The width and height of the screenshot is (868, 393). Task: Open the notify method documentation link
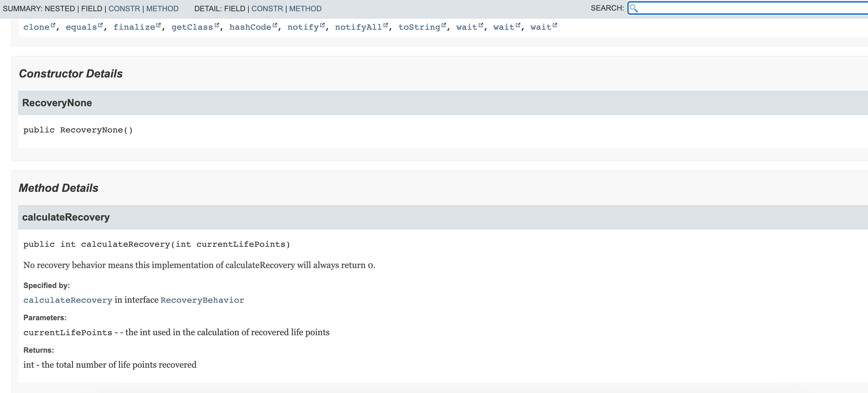pyautogui.click(x=303, y=27)
